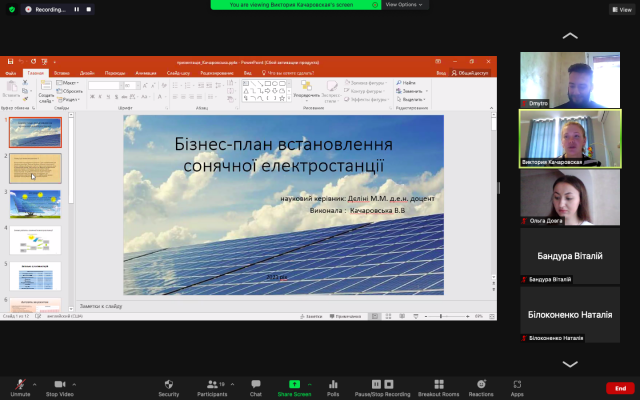Viewport: 640px width, 400px height.
Task: Open share screen options arrow
Action: (x=310, y=384)
